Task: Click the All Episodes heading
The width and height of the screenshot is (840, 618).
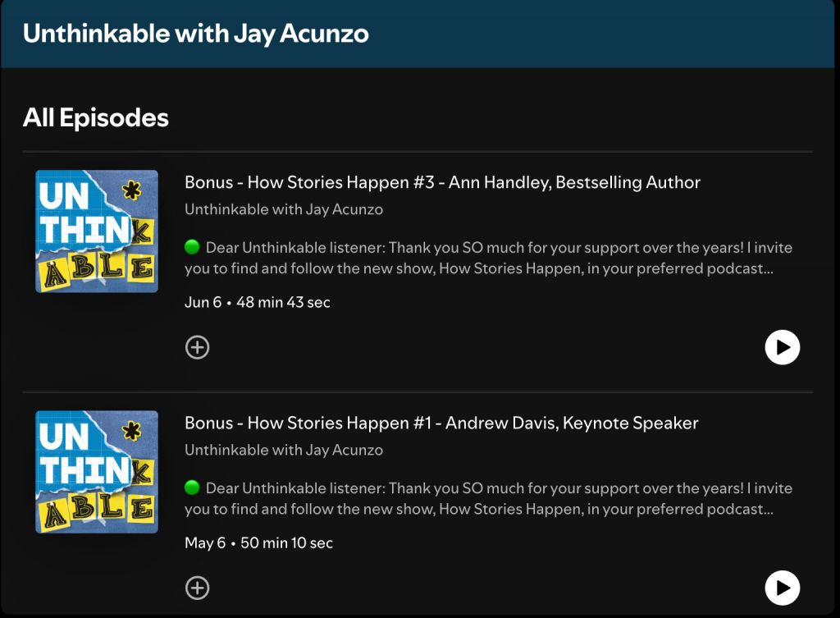Action: coord(96,117)
